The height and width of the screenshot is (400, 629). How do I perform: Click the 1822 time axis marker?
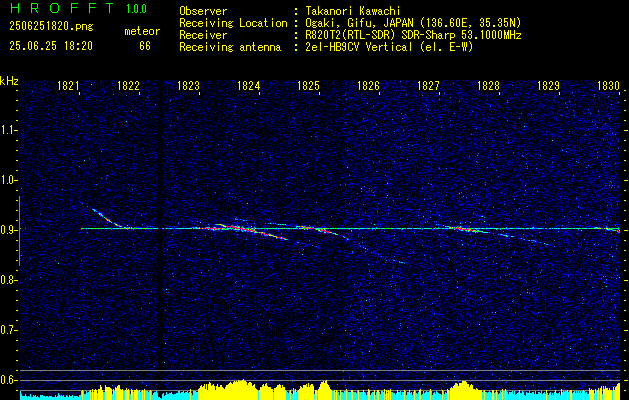coord(128,86)
